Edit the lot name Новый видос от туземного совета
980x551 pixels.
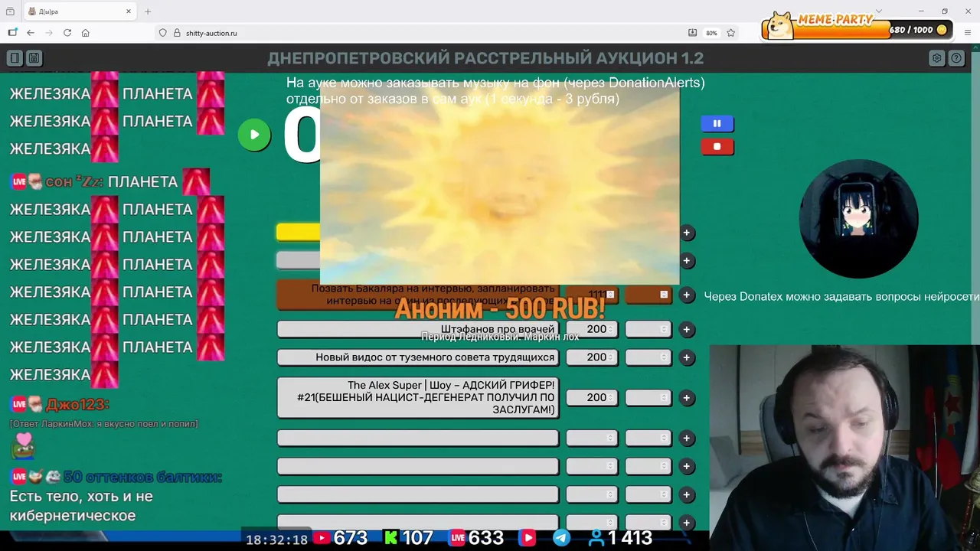click(x=418, y=357)
